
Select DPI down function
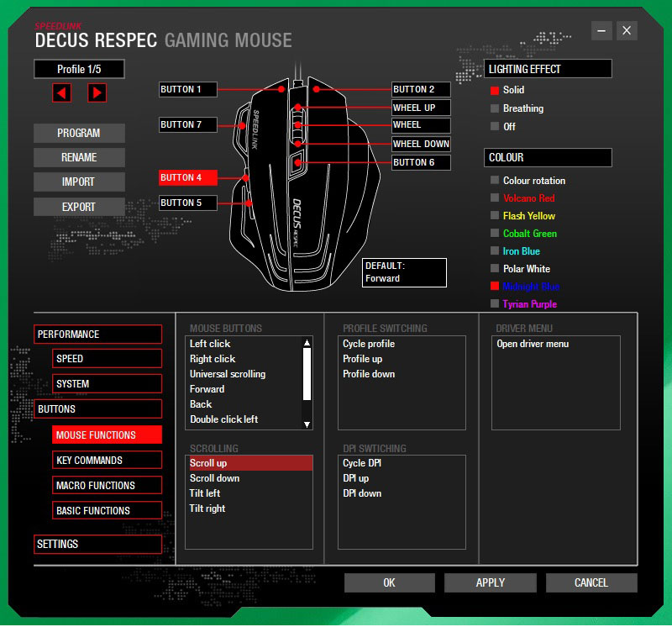click(402, 493)
